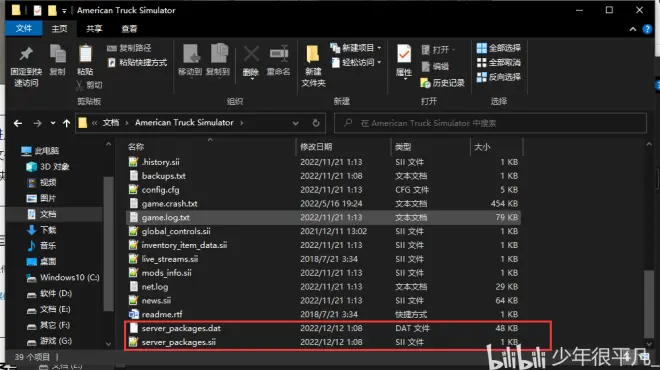Click Cut (剪切) scissors icon

tap(80, 85)
